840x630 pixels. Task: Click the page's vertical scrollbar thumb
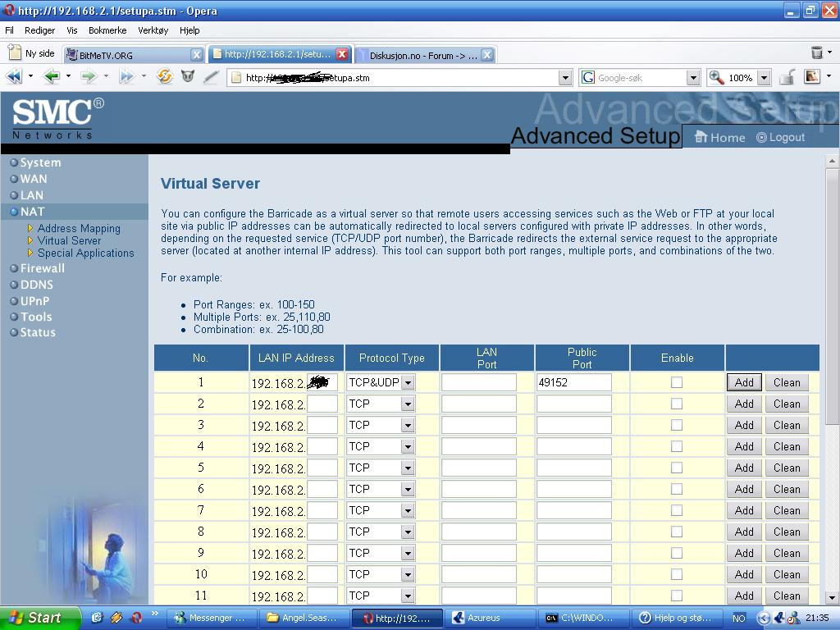(832, 295)
